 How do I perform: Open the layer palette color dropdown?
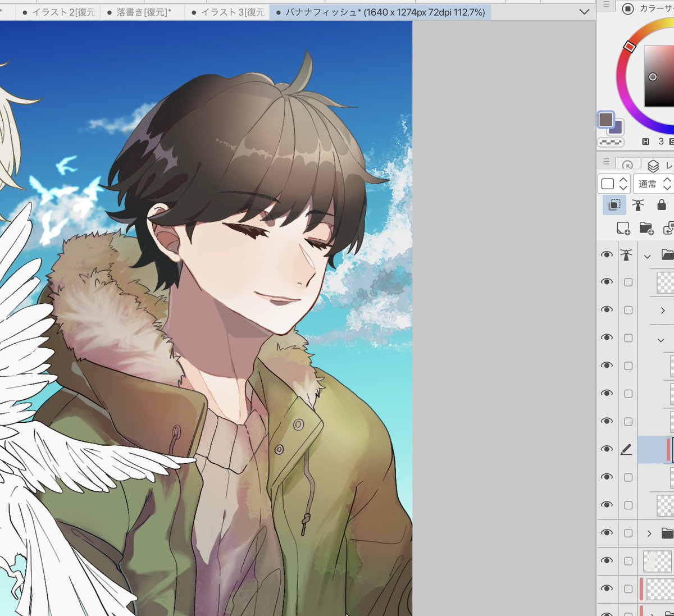click(x=614, y=184)
